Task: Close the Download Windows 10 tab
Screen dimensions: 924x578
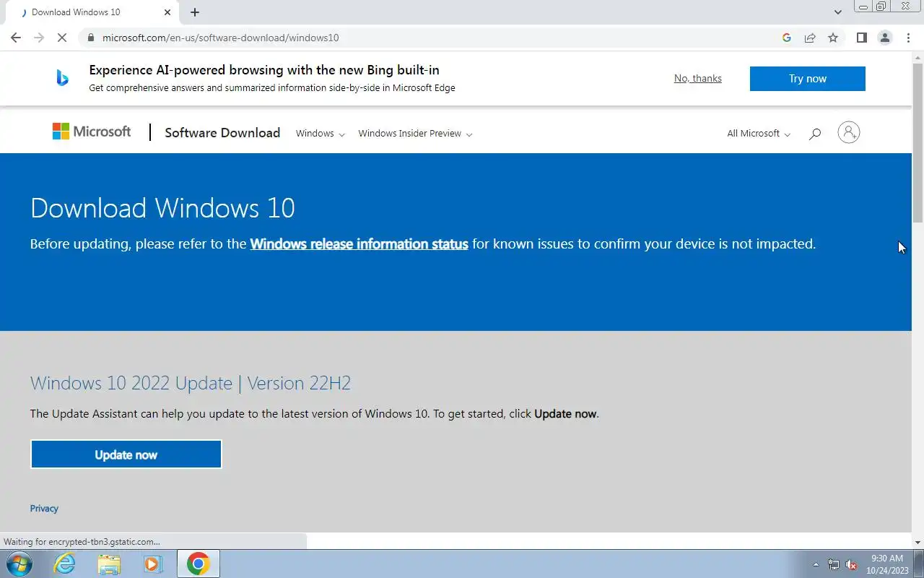Action: point(167,12)
